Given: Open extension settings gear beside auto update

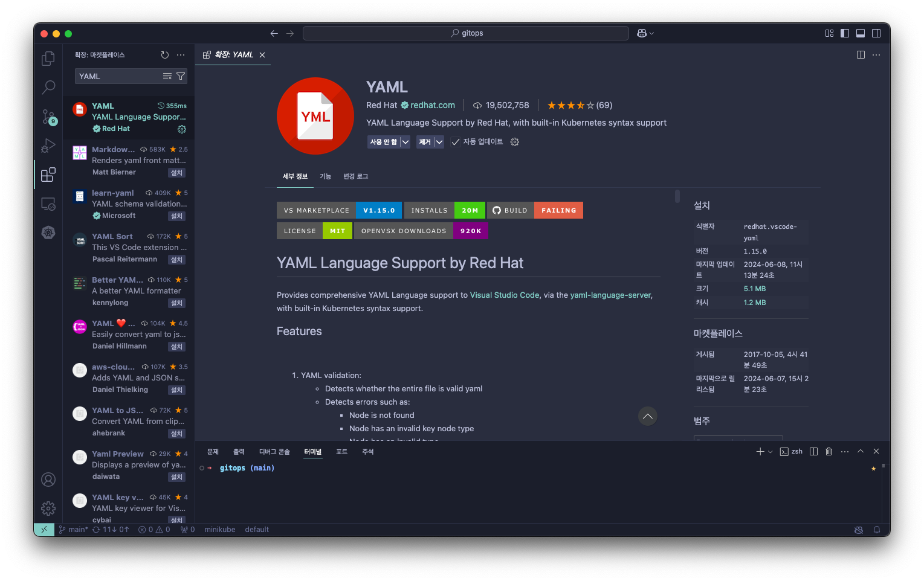Looking at the screenshot, I should pos(515,142).
